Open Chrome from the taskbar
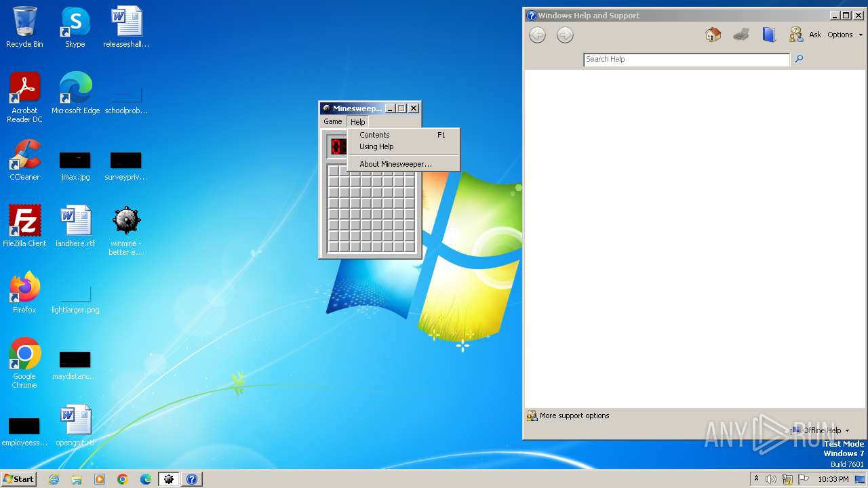 click(123, 479)
